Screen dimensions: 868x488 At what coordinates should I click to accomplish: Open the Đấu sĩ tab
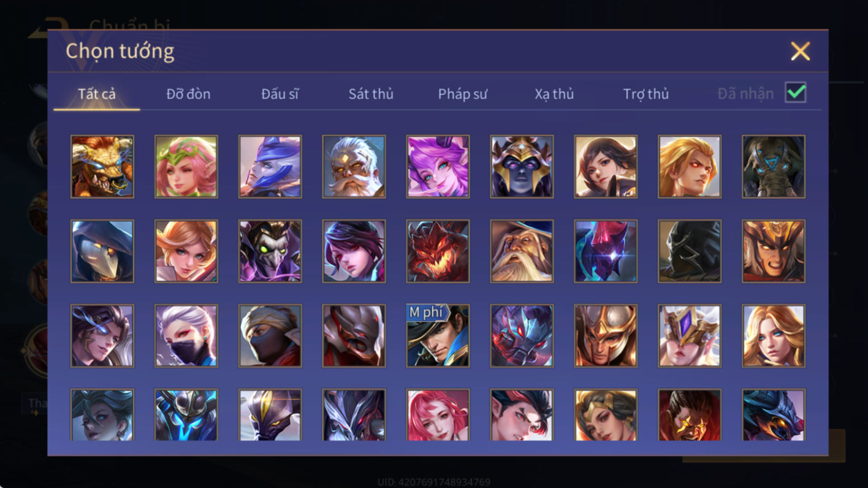[x=280, y=94]
